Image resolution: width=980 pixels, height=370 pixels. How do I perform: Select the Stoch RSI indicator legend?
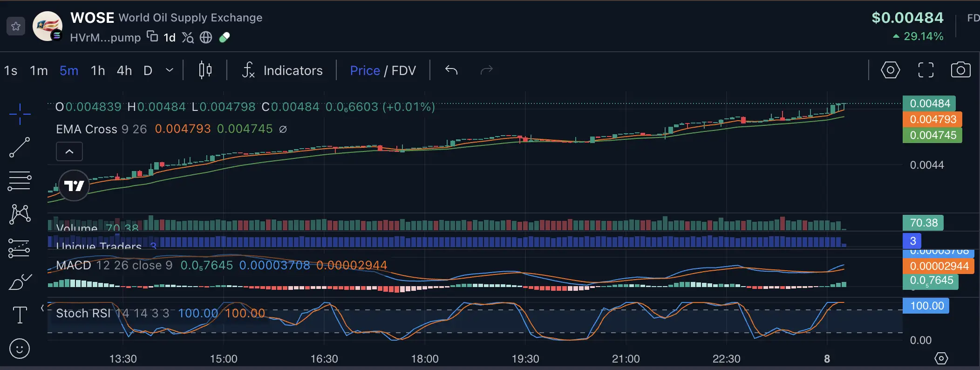tap(113, 313)
